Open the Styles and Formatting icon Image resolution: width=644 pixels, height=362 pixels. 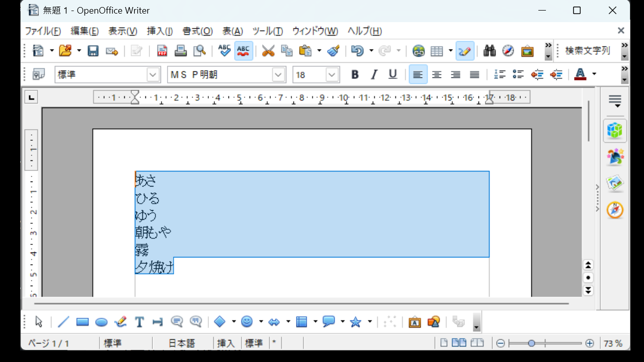(x=38, y=74)
